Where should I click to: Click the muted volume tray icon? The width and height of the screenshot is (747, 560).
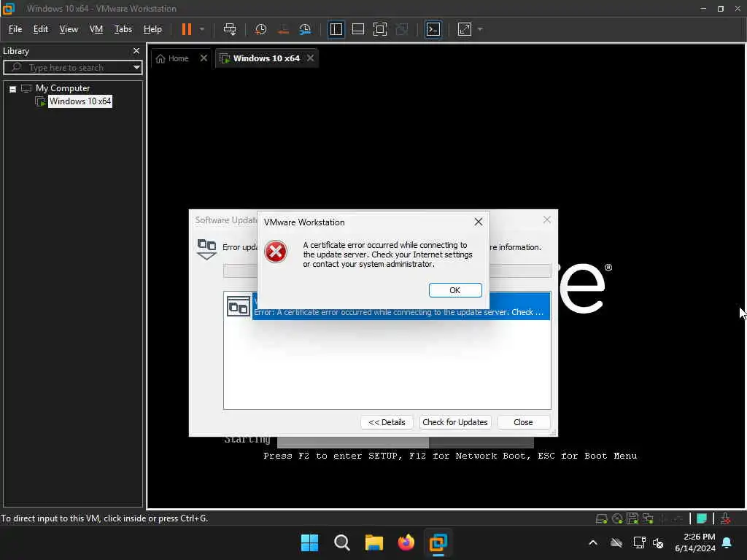click(658, 542)
